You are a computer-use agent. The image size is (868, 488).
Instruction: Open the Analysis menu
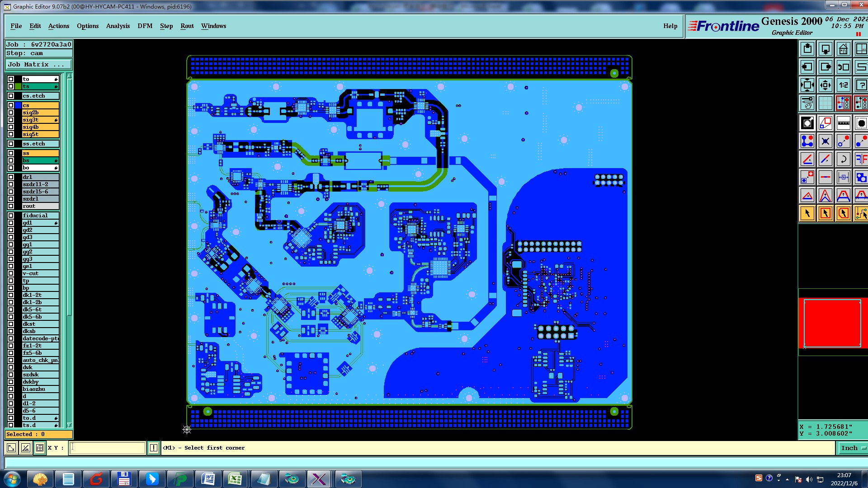pos(118,26)
